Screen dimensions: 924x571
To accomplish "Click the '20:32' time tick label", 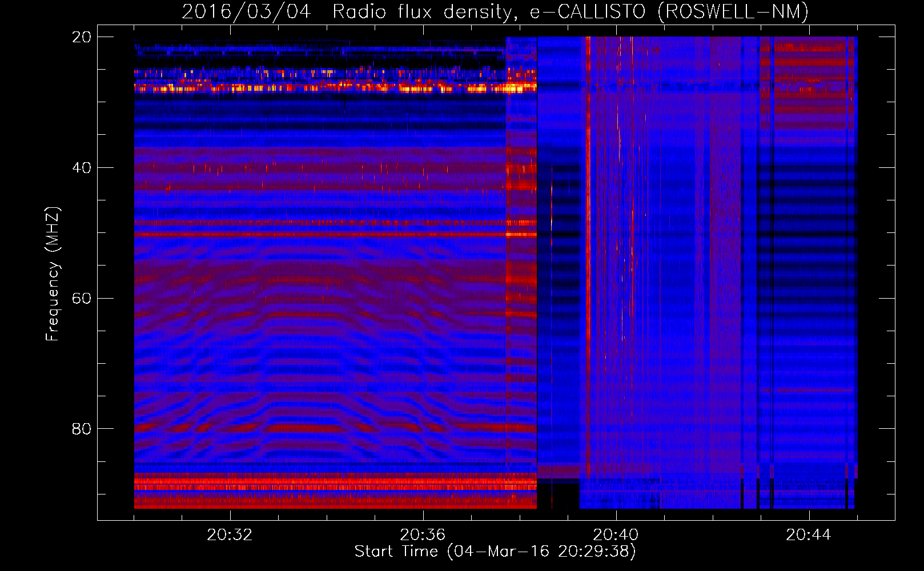I will click(230, 535).
